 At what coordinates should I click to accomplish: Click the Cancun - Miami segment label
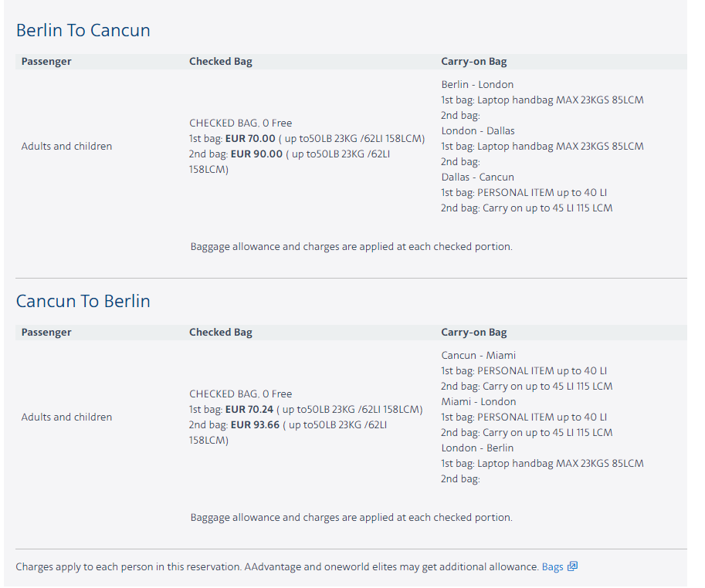point(479,355)
